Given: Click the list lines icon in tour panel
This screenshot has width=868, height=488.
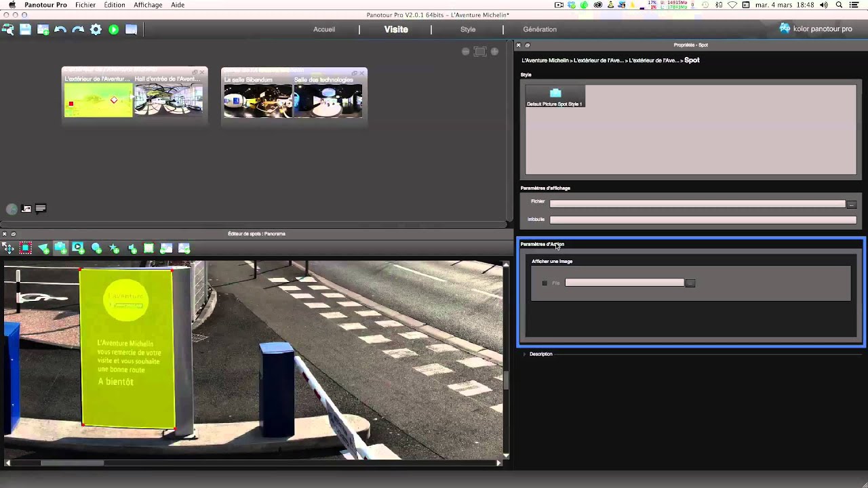Looking at the screenshot, I should [x=41, y=209].
